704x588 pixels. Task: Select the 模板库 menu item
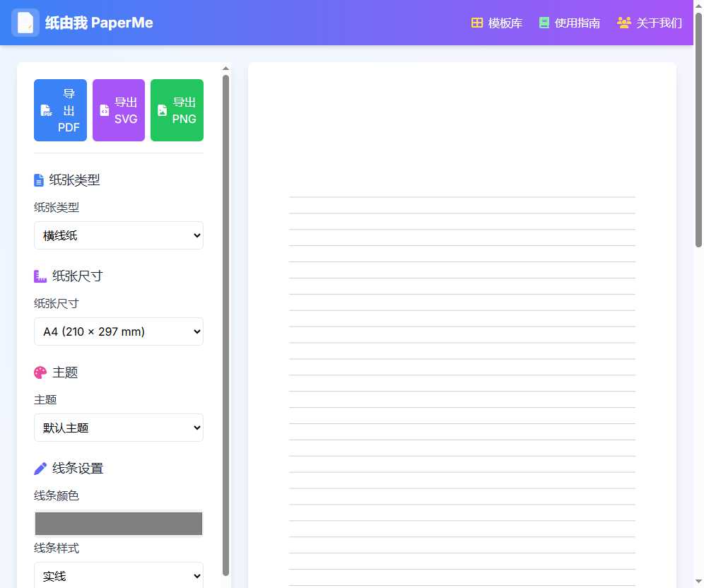(x=497, y=23)
